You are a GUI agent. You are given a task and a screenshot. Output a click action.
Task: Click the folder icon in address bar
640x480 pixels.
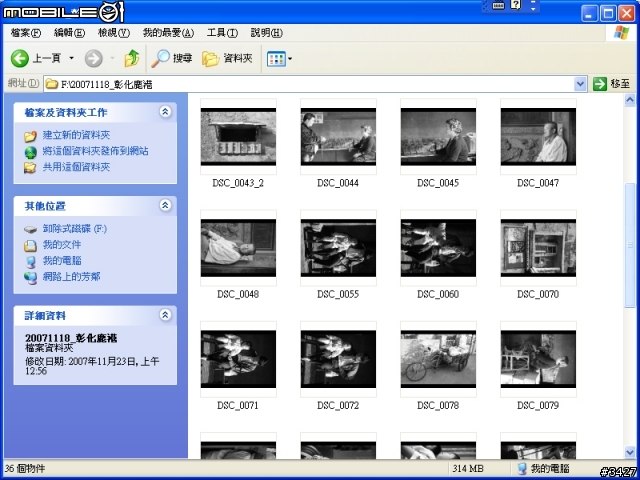51,84
